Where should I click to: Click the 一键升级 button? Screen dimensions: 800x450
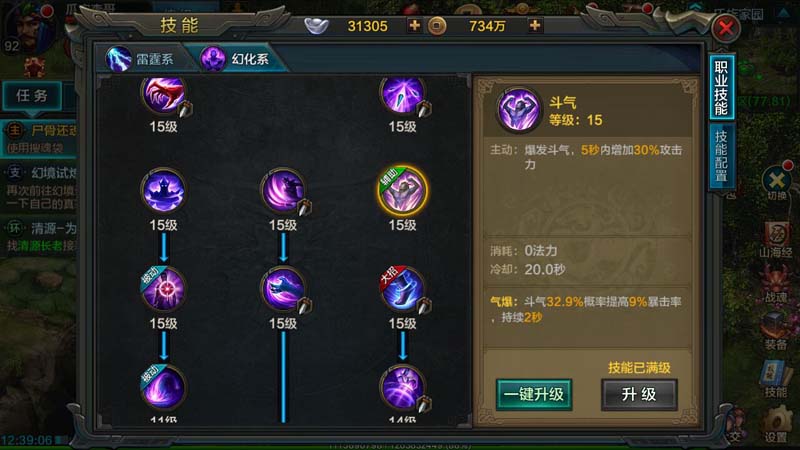click(534, 394)
